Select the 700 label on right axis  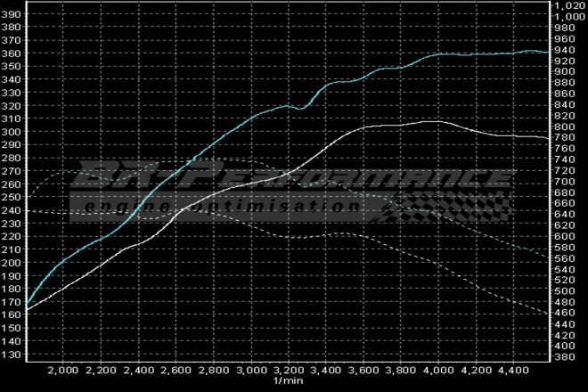click(565, 181)
